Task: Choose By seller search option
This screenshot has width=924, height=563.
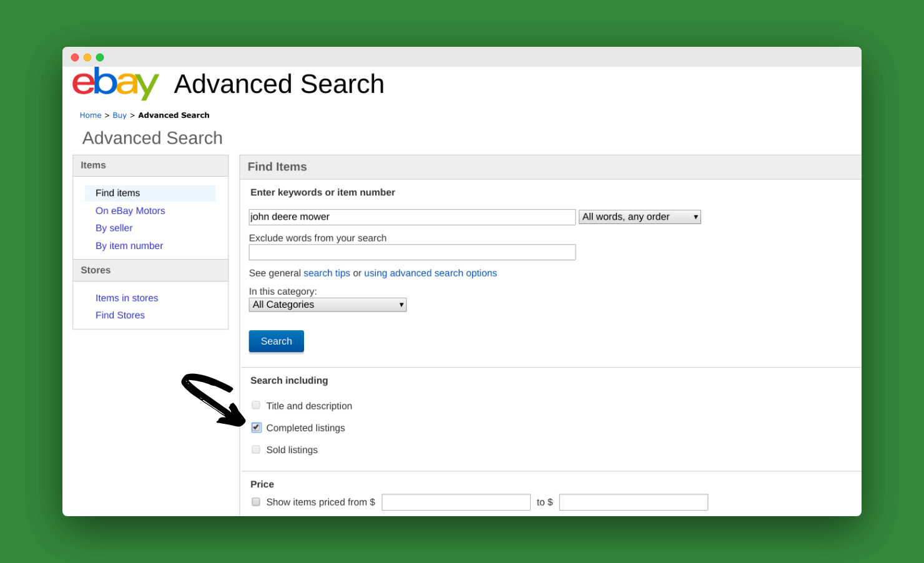Action: [114, 228]
